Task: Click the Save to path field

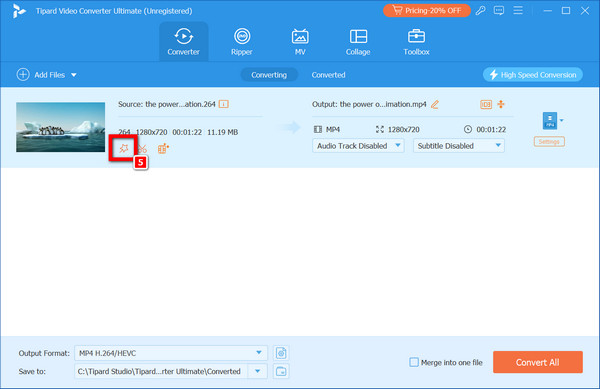Action: point(161,371)
